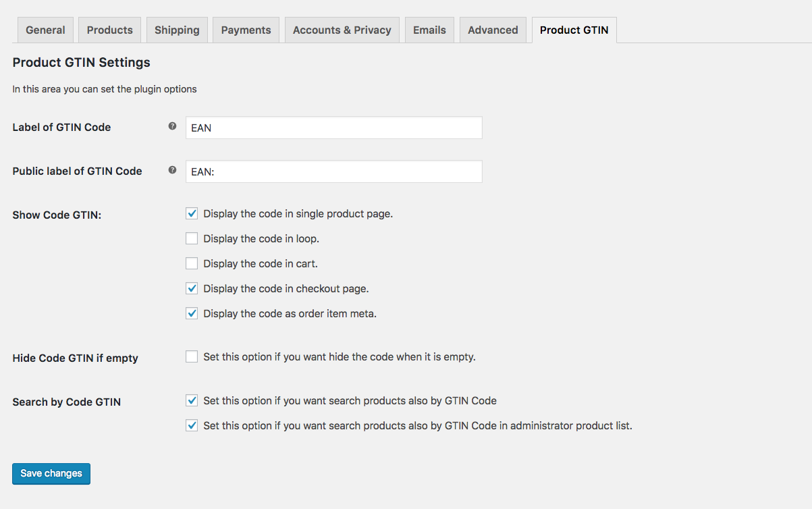Toggle display code as order item meta
Viewport: 812px width, 509px height.
point(192,314)
